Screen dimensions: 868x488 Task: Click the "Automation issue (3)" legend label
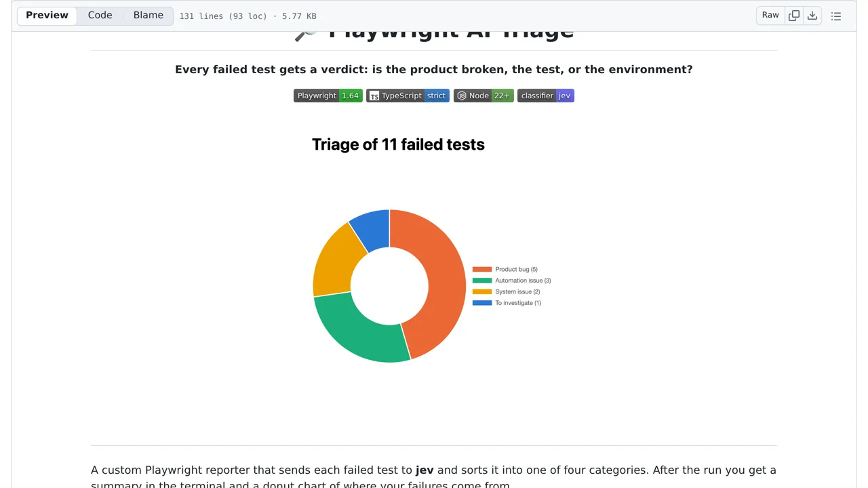pyautogui.click(x=523, y=281)
